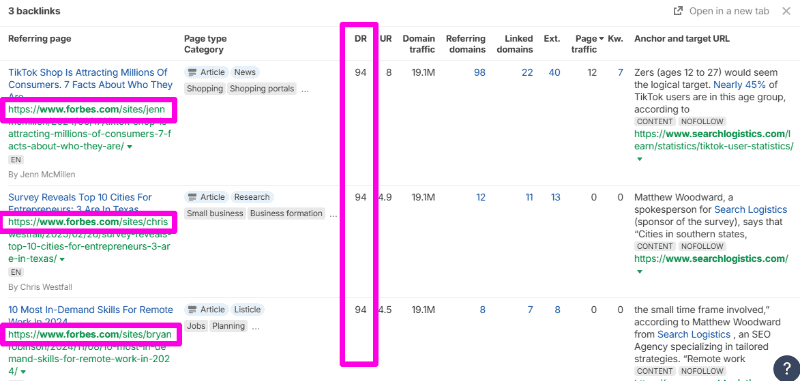Expand the TikTok Shop URL dropdown arrow
The width and height of the screenshot is (800, 381).
(x=129, y=147)
